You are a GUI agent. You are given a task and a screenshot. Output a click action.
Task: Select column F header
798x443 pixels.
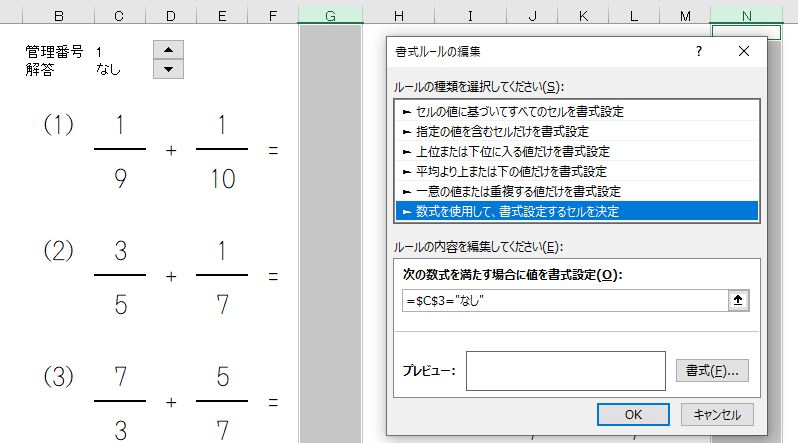(273, 16)
